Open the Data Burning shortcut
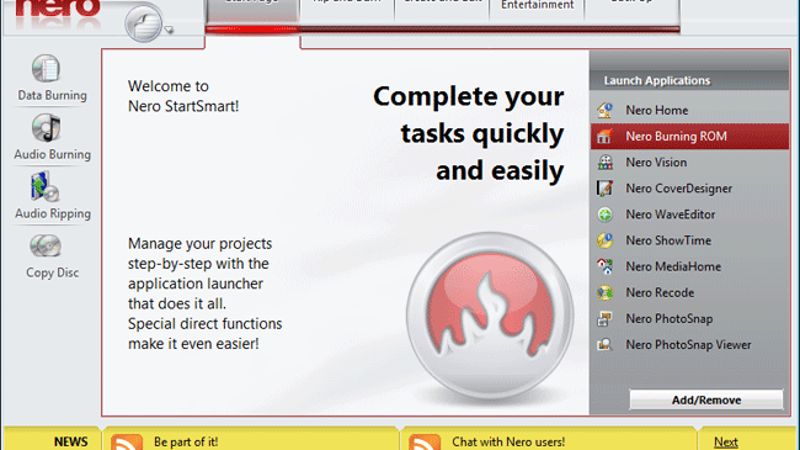The height and width of the screenshot is (450, 800). (52, 78)
